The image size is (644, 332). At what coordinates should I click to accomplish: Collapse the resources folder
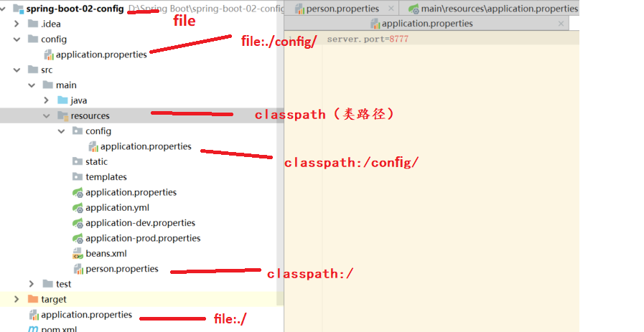(x=47, y=116)
